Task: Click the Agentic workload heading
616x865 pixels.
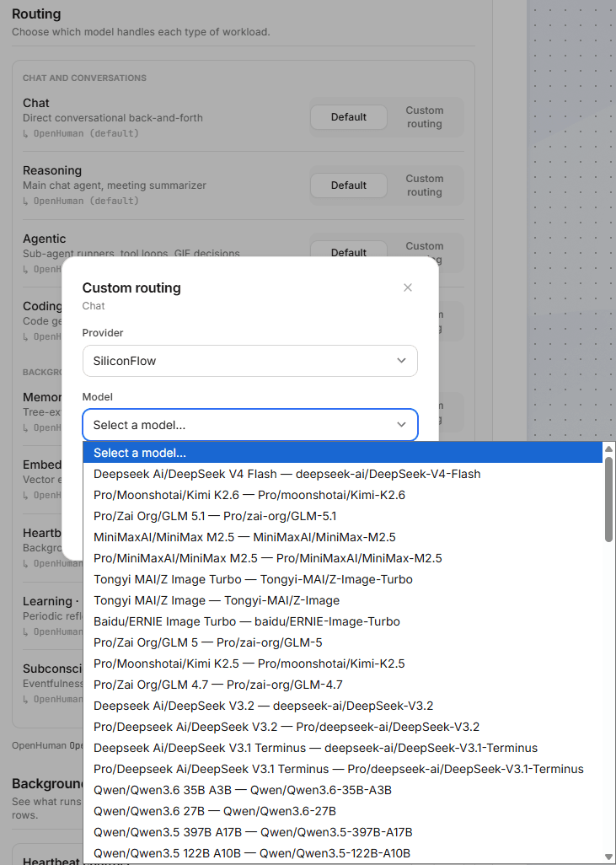Action: point(44,239)
